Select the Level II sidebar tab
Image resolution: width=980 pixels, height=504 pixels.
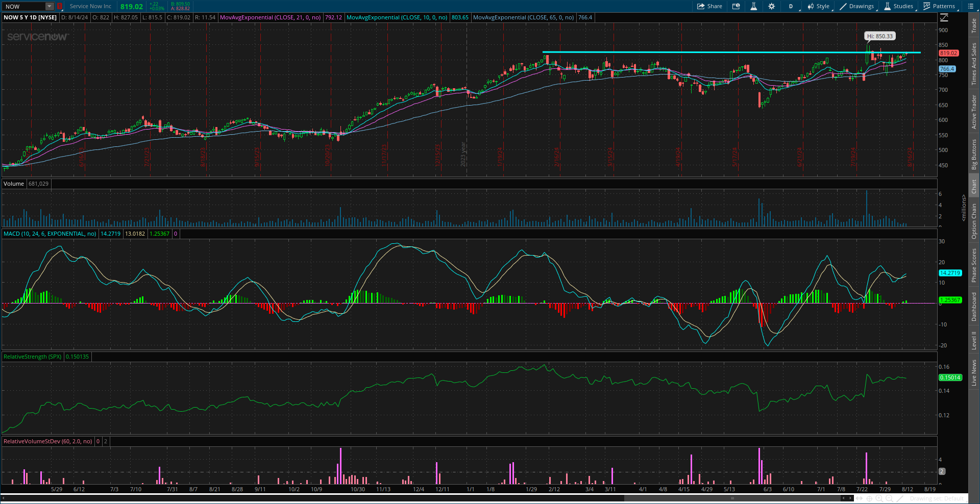974,340
